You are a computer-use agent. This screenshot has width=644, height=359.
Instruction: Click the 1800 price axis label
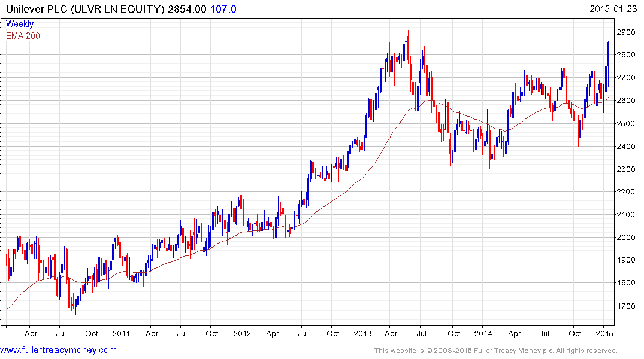(626, 282)
